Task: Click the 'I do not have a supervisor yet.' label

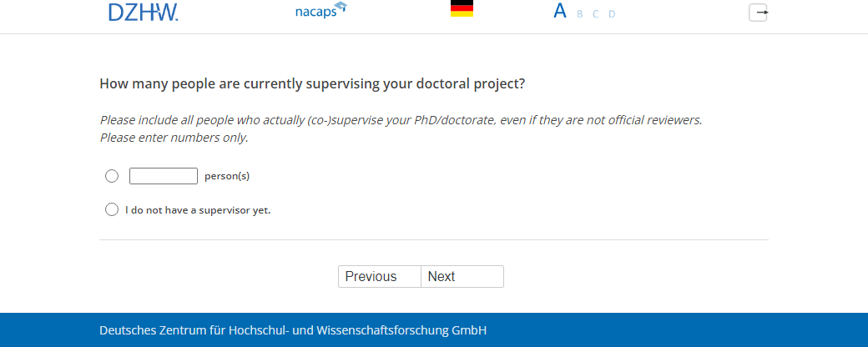Action: click(198, 210)
